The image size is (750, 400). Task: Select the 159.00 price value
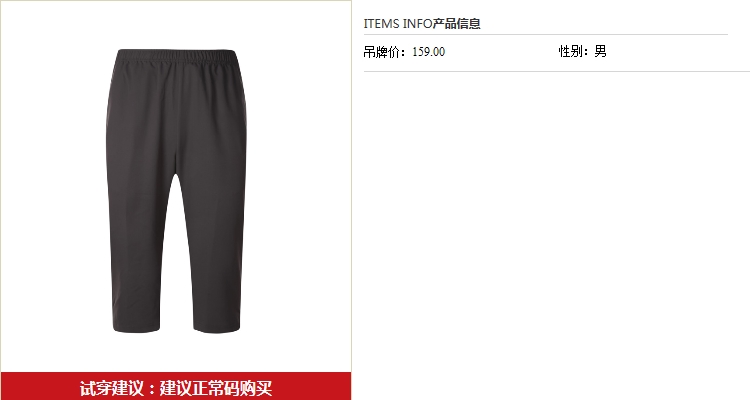[429, 52]
